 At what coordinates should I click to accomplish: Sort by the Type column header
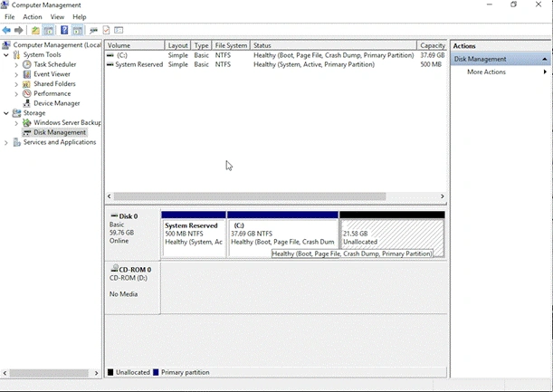point(202,45)
